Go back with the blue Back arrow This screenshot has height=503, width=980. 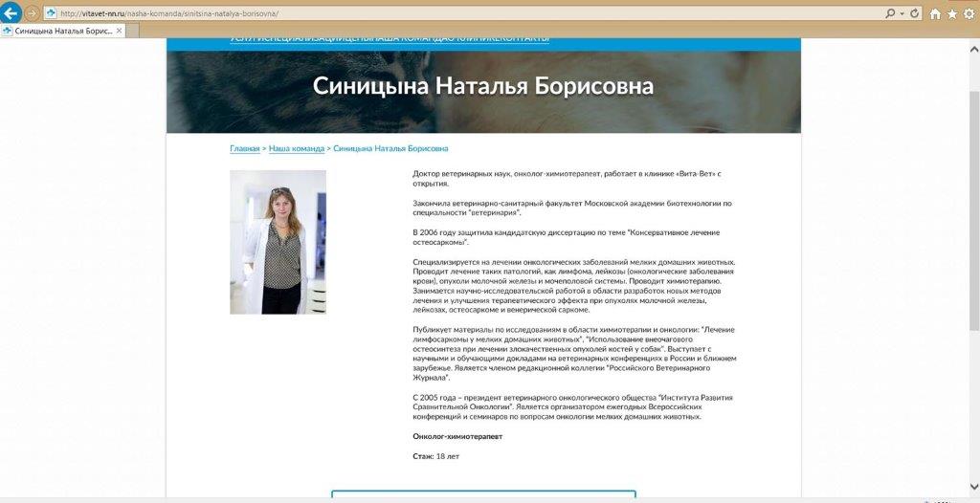pyautogui.click(x=11, y=12)
